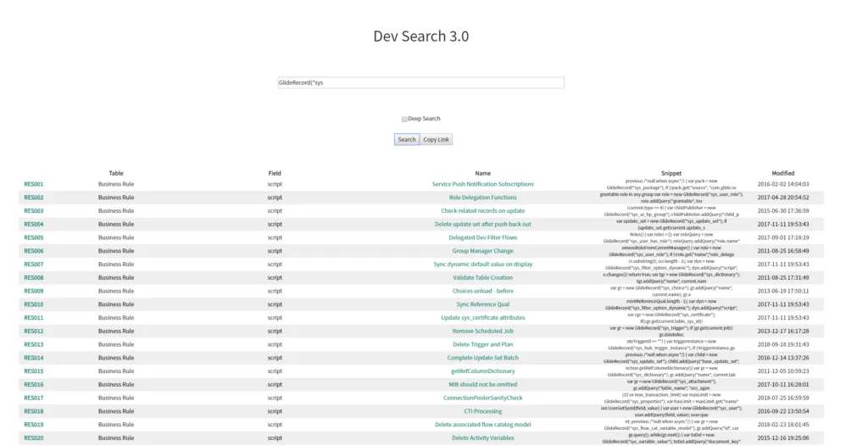
Task: Open Service Push Notification Subscriptions rule
Action: click(x=482, y=184)
